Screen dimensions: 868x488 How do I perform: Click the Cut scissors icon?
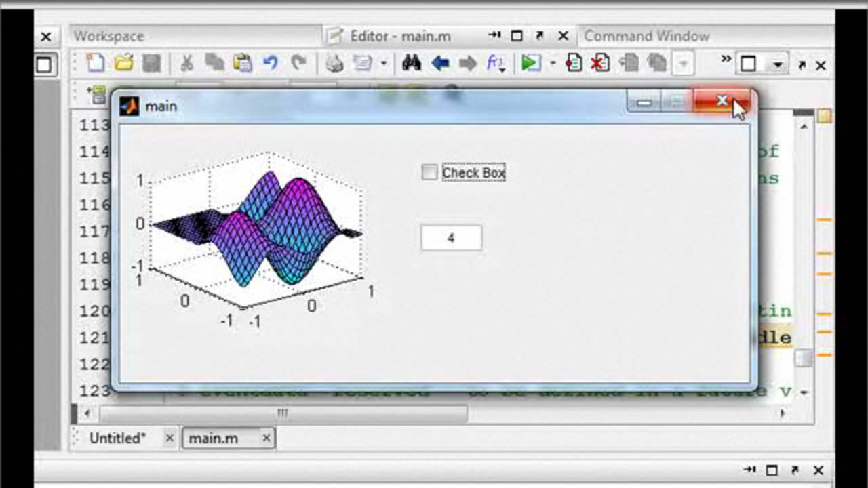[186, 64]
